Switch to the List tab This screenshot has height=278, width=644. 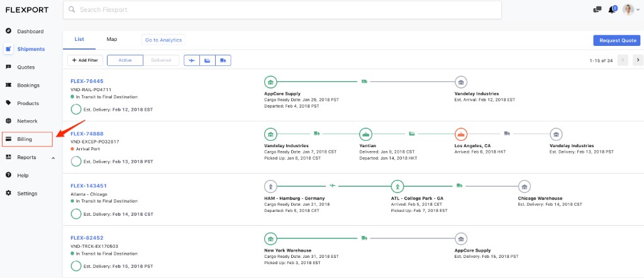(x=79, y=40)
